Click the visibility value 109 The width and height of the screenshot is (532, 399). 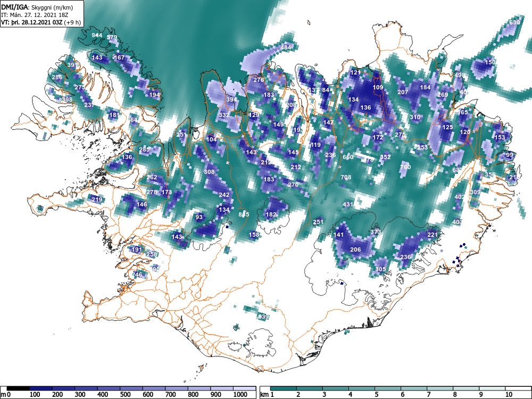pos(378,87)
